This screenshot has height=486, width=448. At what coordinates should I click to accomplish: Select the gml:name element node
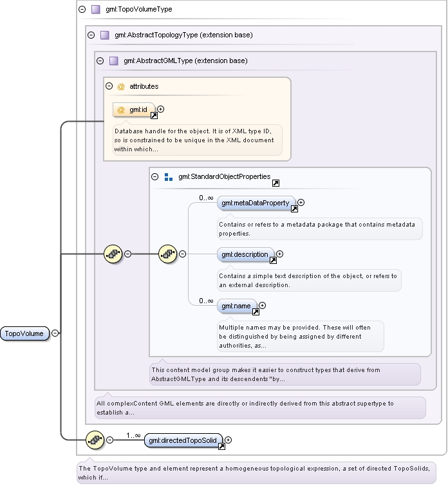click(237, 306)
